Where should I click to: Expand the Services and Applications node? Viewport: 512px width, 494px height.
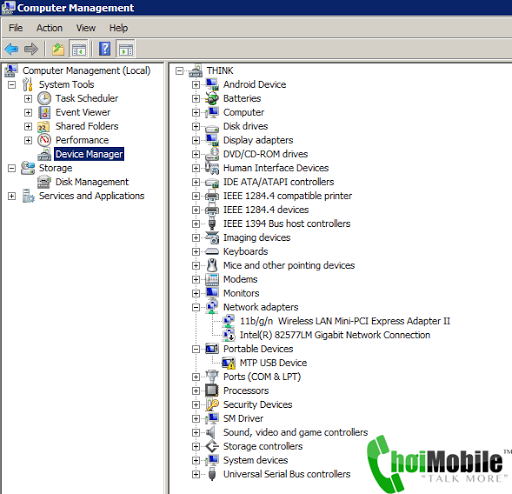tap(12, 196)
